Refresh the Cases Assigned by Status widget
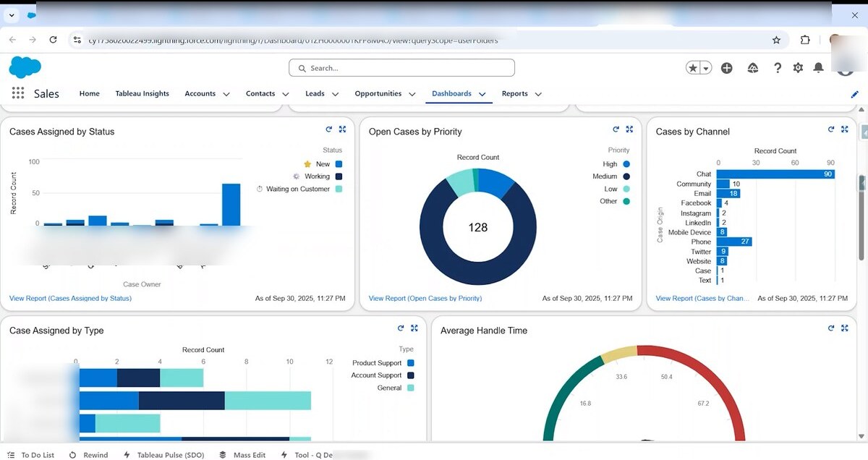Screen dimensions: 868x460 click(328, 129)
